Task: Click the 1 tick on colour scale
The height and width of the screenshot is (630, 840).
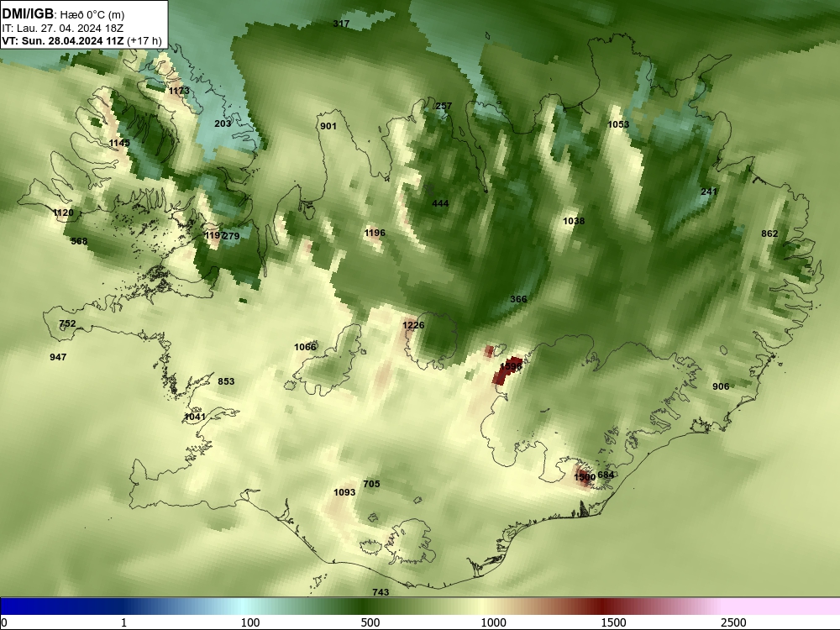Action: 123,622
